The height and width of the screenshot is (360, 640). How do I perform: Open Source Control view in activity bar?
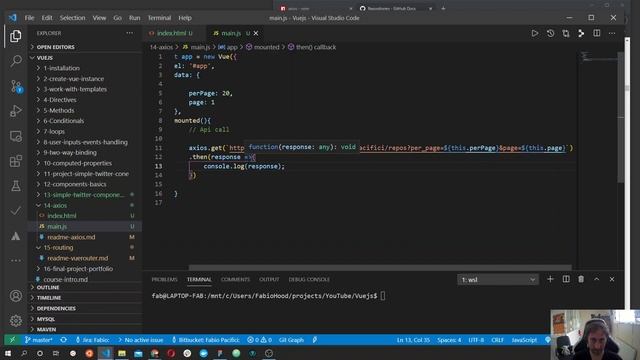point(16,86)
